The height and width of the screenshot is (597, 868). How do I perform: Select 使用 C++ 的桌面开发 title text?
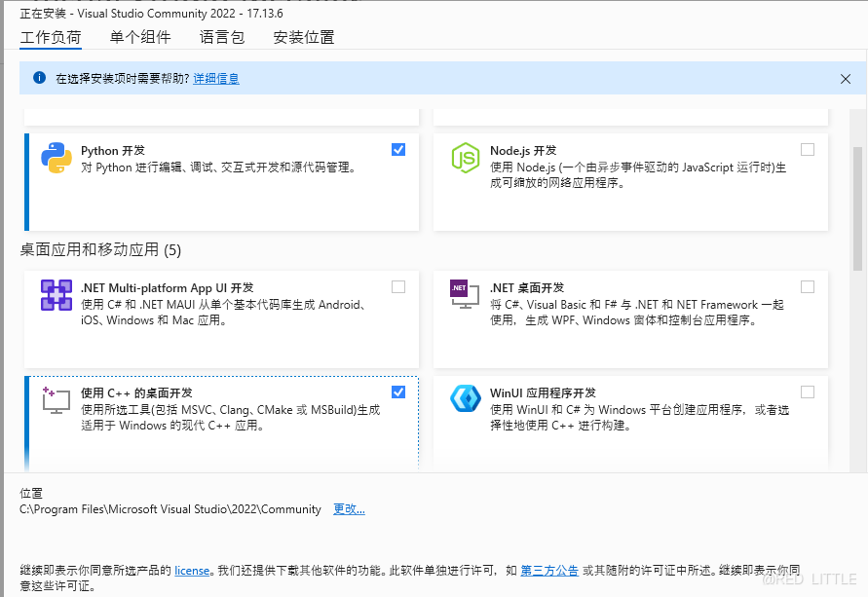(x=136, y=392)
